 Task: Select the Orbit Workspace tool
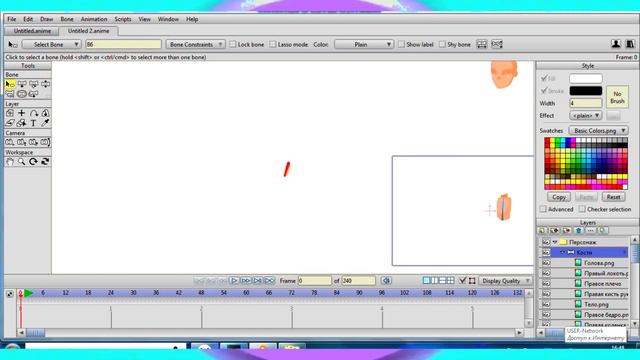tap(45, 161)
